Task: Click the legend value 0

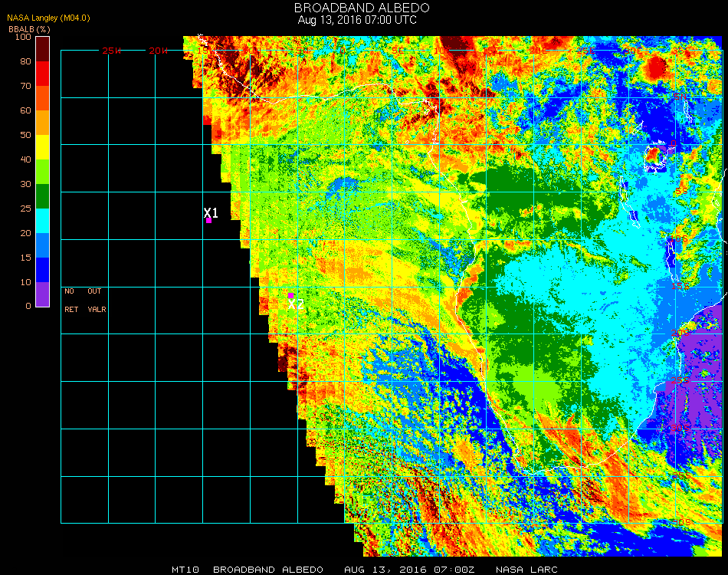Action: point(28,306)
